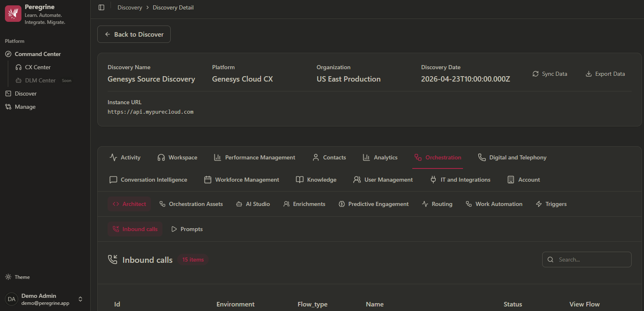Click the Export Data download icon
This screenshot has height=311, width=644.
pos(589,74)
